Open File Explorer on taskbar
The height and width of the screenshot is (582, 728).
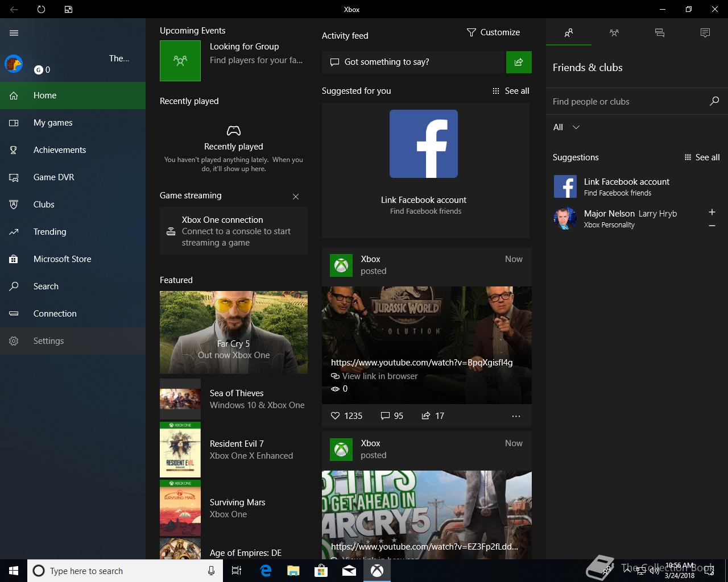(293, 571)
